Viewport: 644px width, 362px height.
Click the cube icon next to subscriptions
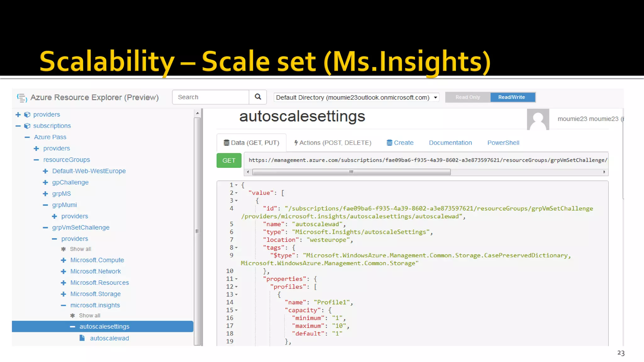point(27,126)
